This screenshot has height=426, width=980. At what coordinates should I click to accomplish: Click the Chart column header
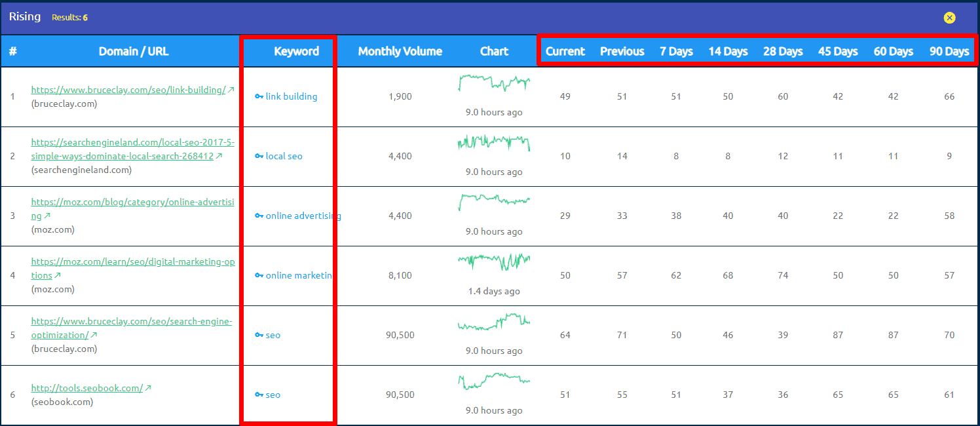pyautogui.click(x=494, y=51)
